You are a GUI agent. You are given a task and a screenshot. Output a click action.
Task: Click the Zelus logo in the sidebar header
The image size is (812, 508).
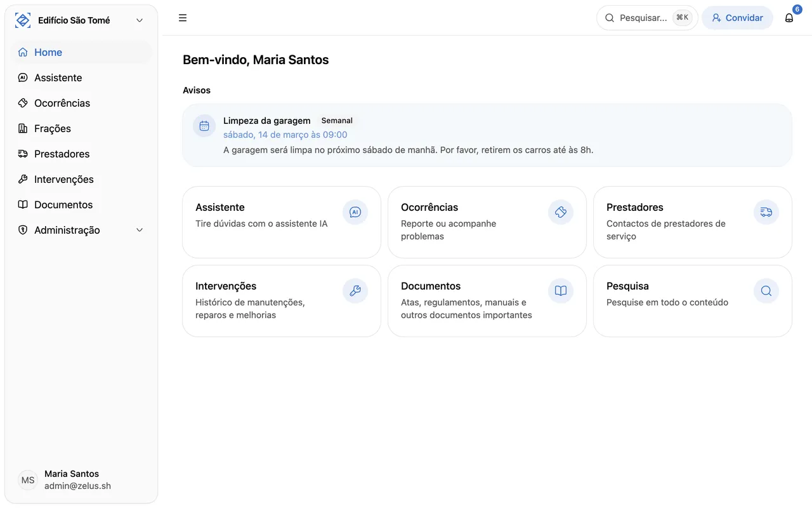23,20
